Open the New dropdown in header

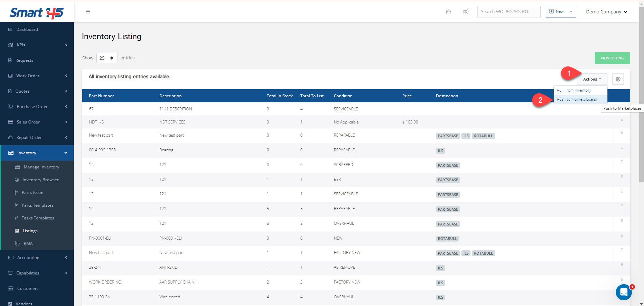(561, 11)
